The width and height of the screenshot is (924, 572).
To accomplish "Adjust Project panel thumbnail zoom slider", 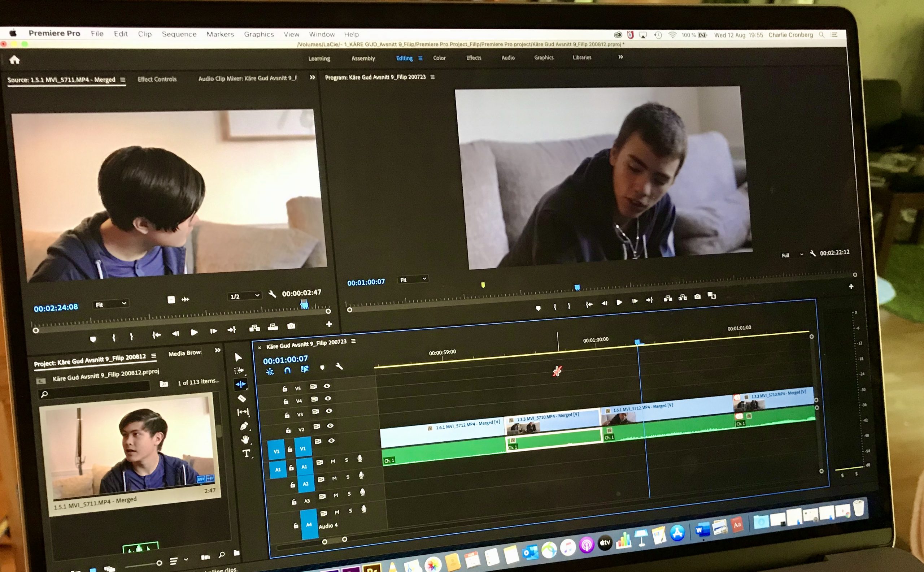I will click(x=159, y=563).
